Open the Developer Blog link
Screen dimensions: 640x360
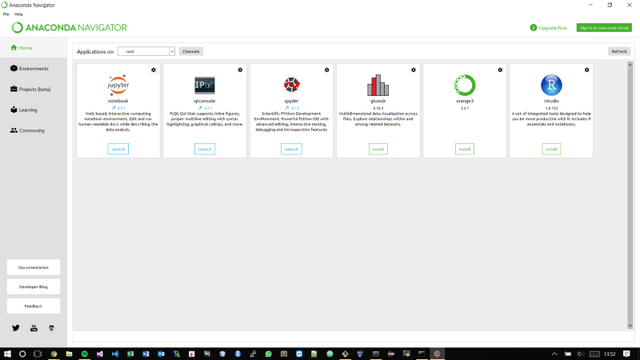coord(33,287)
